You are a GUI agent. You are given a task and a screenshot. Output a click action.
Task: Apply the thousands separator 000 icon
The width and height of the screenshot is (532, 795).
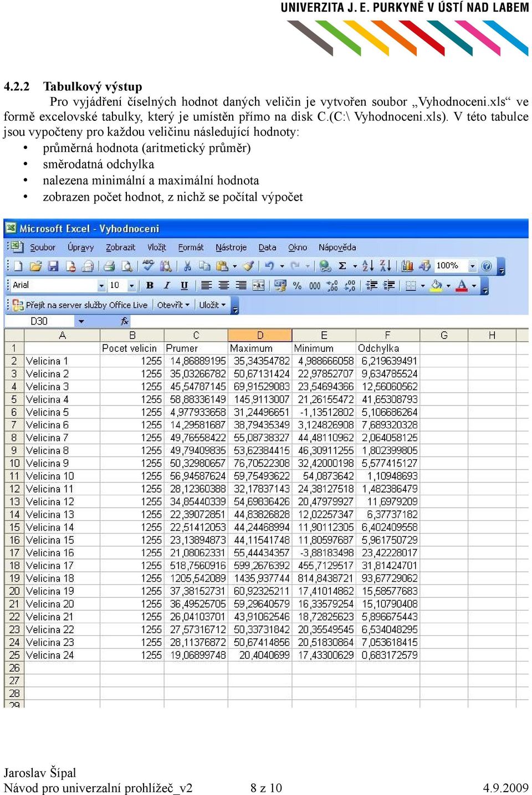click(315, 286)
